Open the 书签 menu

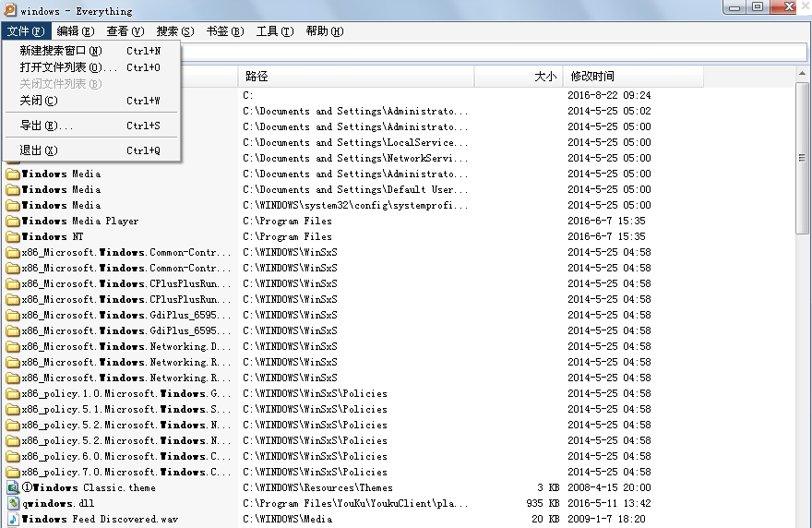224,31
